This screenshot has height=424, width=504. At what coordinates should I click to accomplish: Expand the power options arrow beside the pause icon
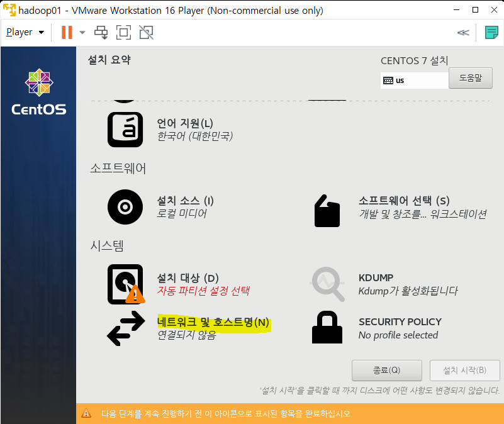tap(82, 32)
